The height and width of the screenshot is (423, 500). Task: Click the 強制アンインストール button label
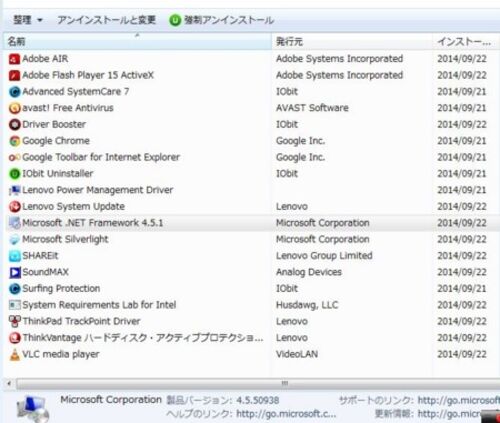[x=229, y=20]
